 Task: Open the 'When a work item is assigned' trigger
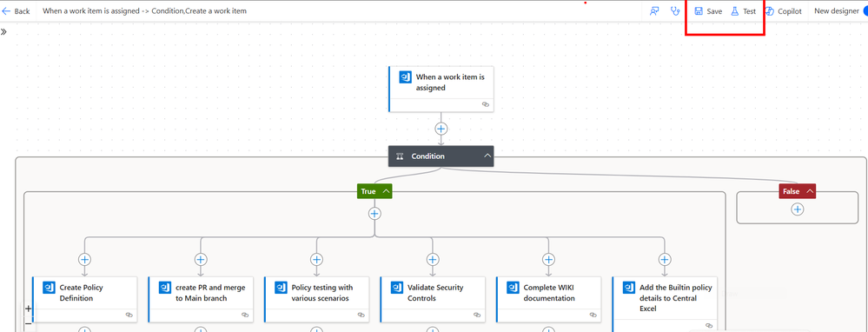[441, 90]
